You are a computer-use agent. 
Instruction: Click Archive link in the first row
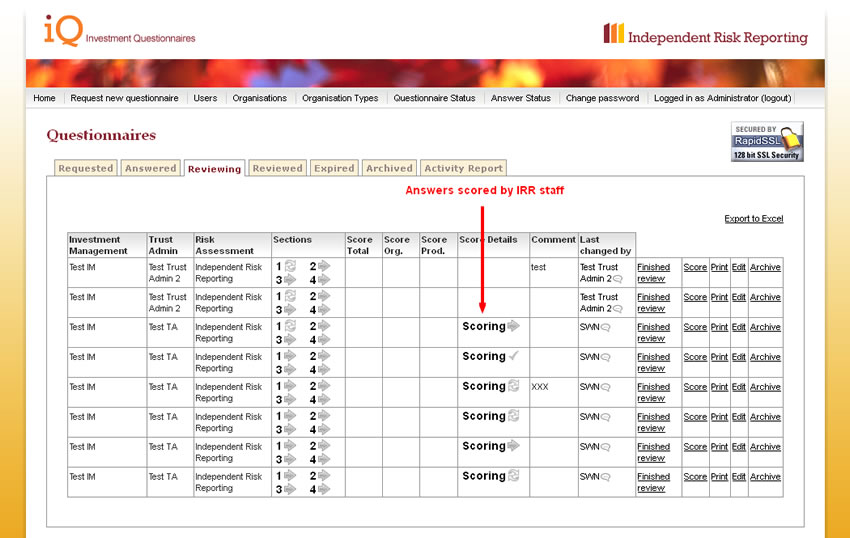(765, 268)
